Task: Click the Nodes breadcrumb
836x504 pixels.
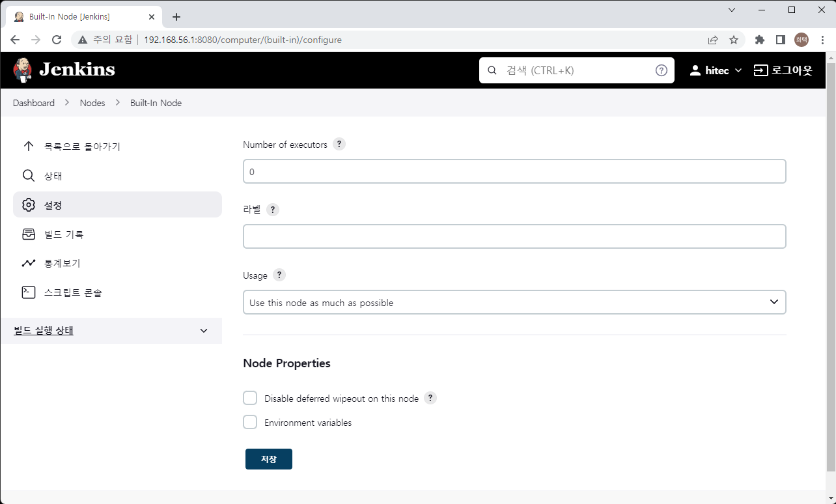Action: pyautogui.click(x=92, y=103)
